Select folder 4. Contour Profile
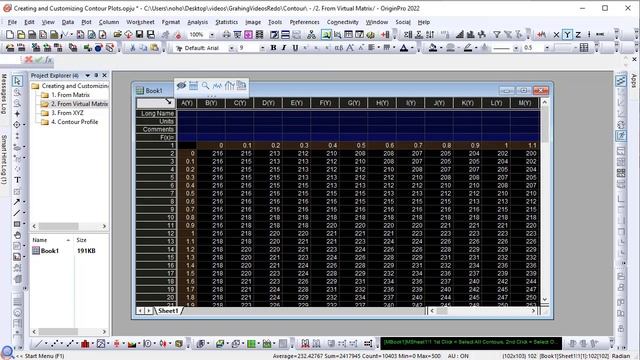 (x=74, y=122)
